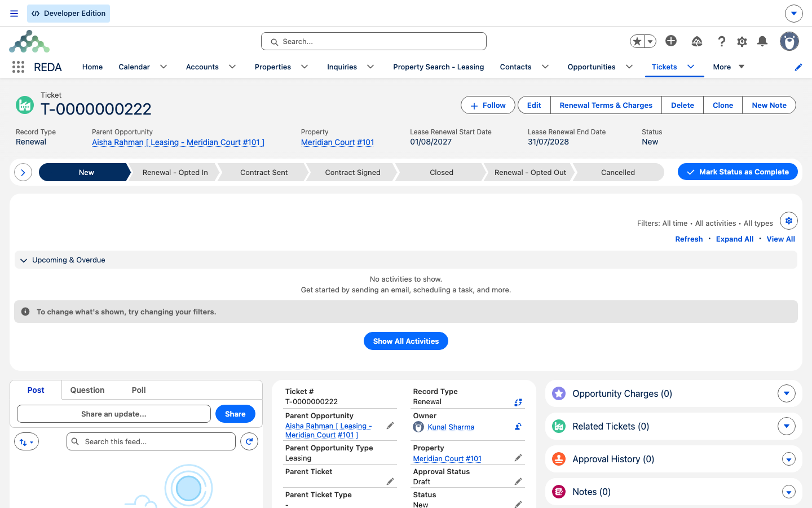Open the Setup gear icon
This screenshot has height=508, width=812.
742,41
